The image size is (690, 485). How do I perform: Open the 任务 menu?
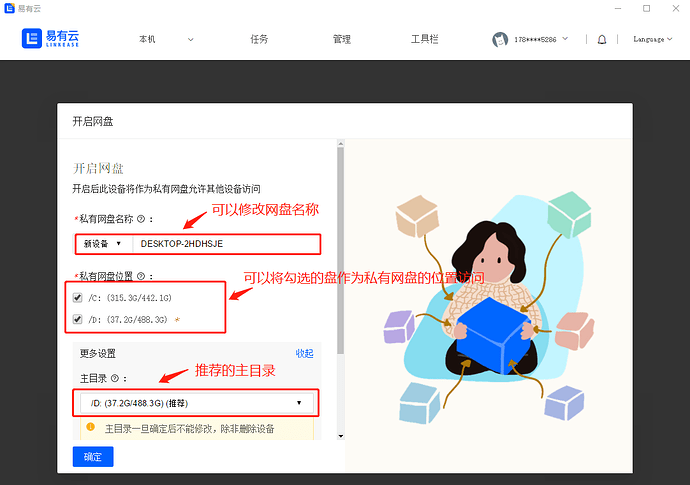[x=259, y=40]
